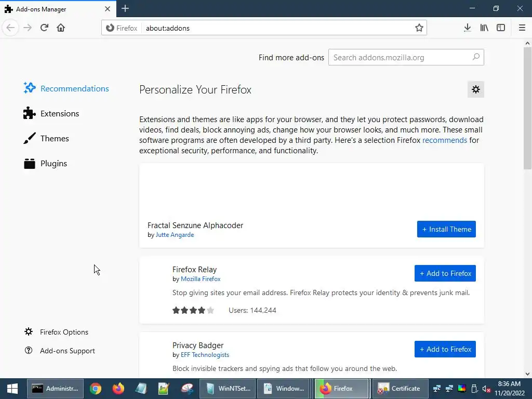Add Firefox Relay to Firefox

pos(445,273)
